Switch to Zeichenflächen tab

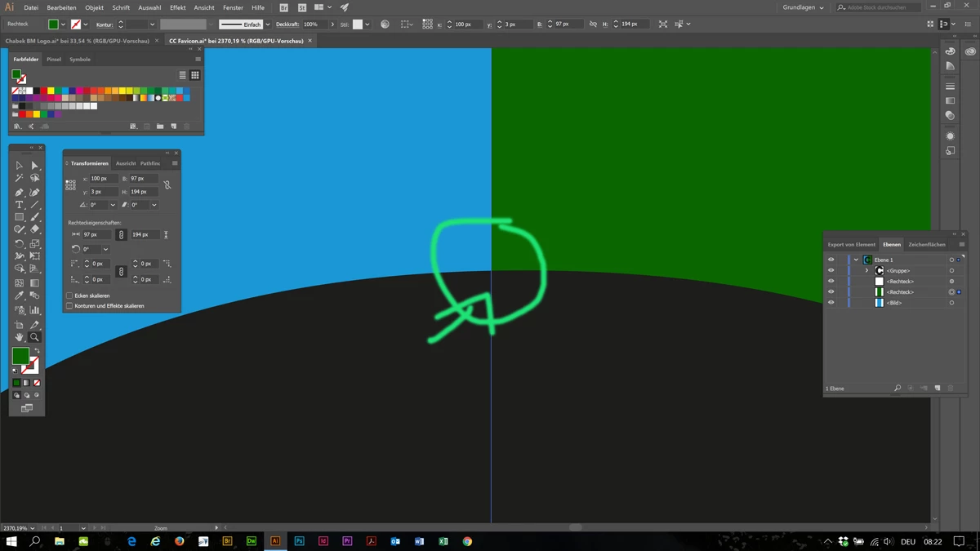coord(927,244)
